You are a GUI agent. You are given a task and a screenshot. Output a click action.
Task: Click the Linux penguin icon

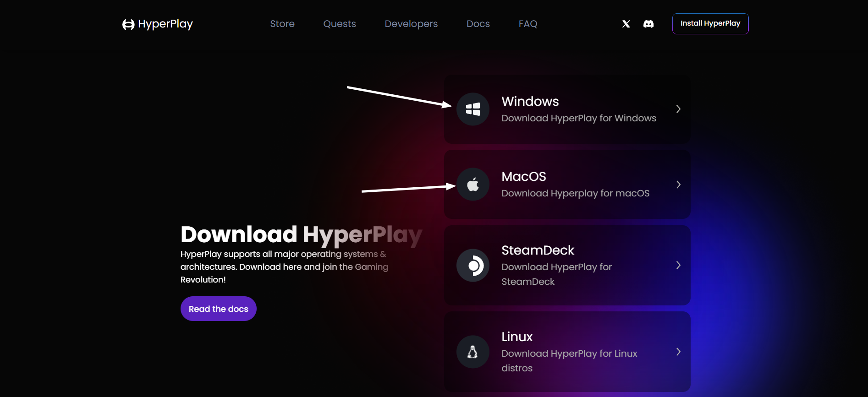pos(473,352)
